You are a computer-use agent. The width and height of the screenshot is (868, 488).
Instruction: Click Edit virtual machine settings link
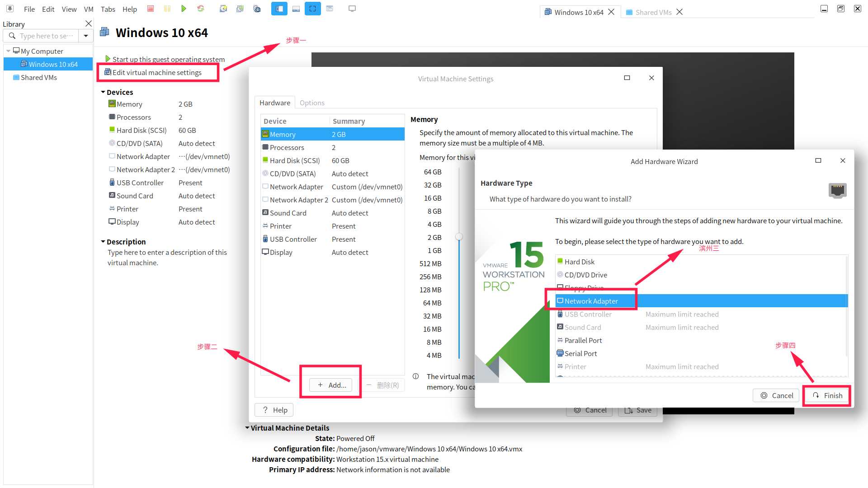pyautogui.click(x=157, y=72)
